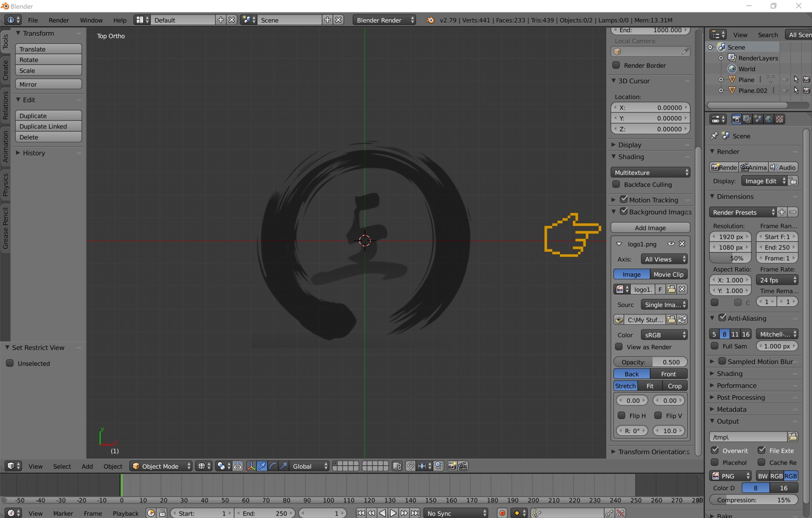Click the Mirror button
Image resolution: width=812 pixels, height=518 pixels.
(48, 84)
